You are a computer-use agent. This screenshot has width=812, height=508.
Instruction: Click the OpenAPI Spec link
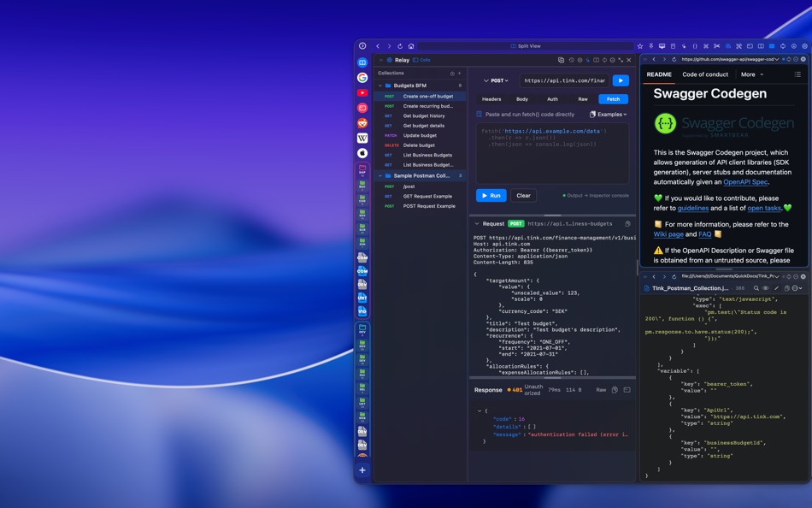click(x=745, y=181)
